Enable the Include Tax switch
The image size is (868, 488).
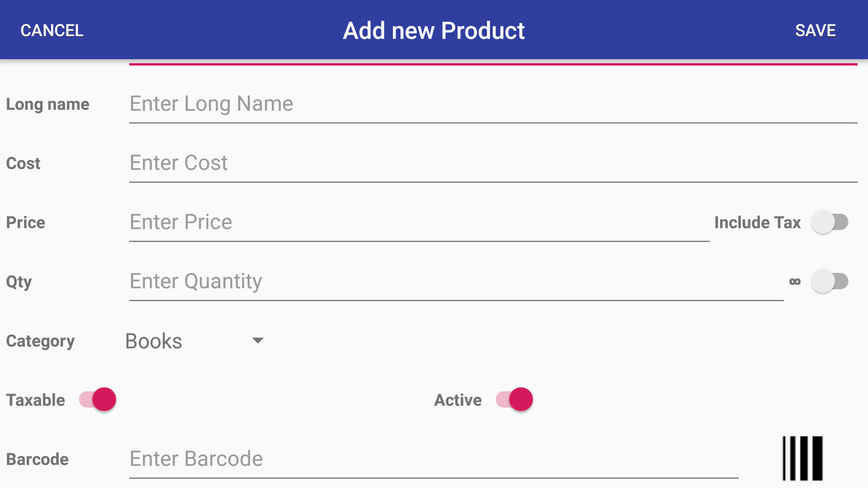[x=829, y=222]
